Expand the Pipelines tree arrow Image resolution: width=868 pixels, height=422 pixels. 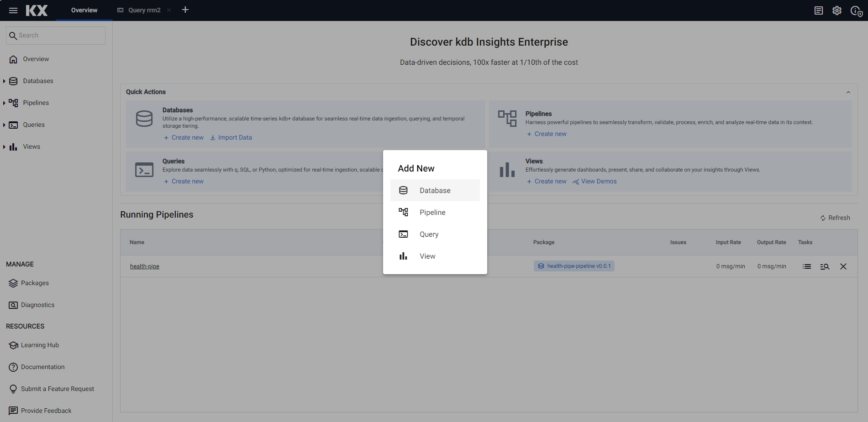point(4,103)
